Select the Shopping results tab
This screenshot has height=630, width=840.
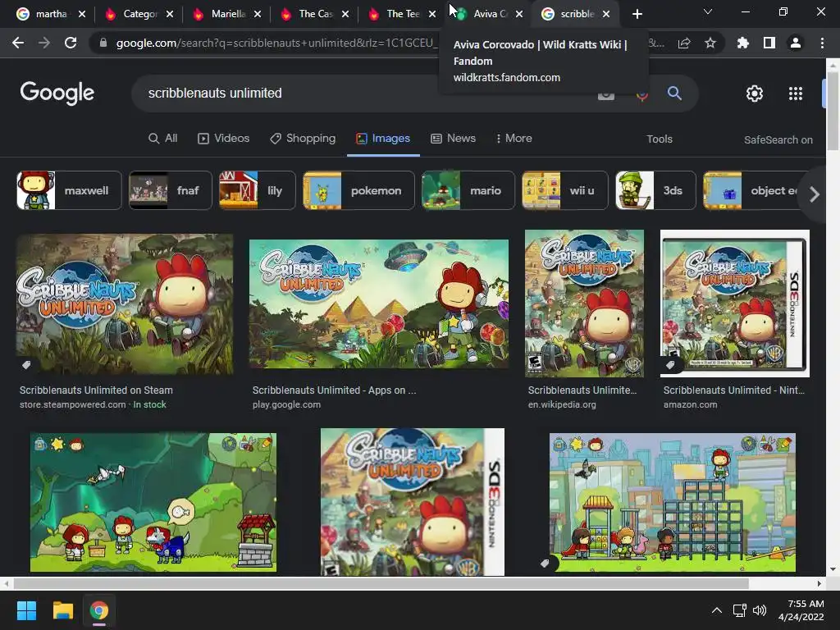pyautogui.click(x=303, y=138)
